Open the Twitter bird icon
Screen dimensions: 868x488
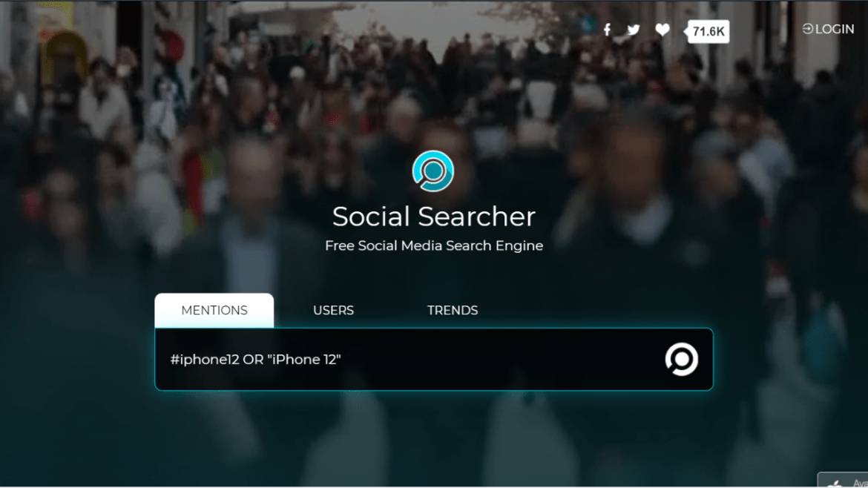(634, 30)
